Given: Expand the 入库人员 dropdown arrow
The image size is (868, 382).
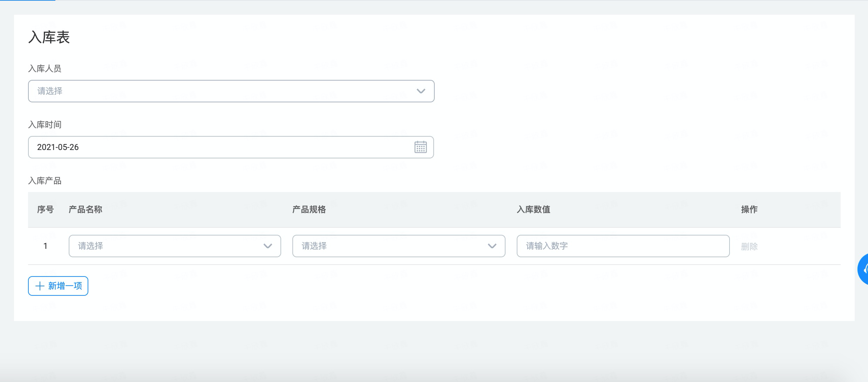Looking at the screenshot, I should point(421,91).
